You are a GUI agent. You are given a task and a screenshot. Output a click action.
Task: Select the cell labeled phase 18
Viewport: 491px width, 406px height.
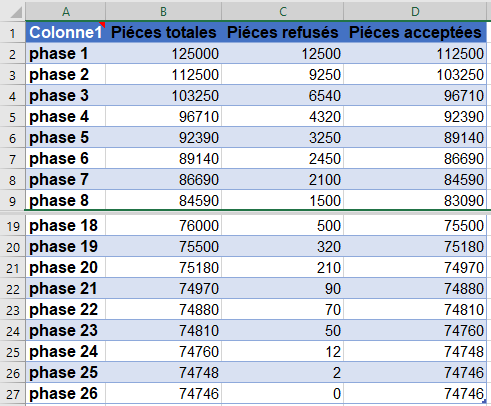coord(66,226)
